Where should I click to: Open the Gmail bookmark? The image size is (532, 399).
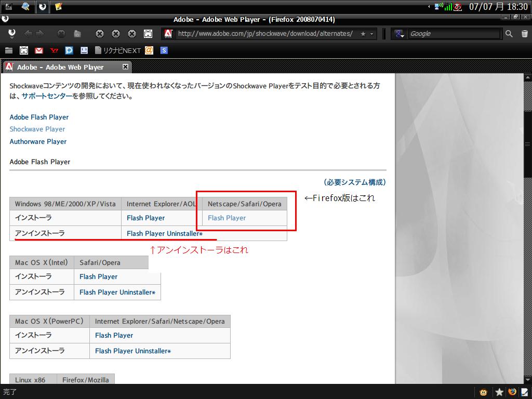(39, 50)
